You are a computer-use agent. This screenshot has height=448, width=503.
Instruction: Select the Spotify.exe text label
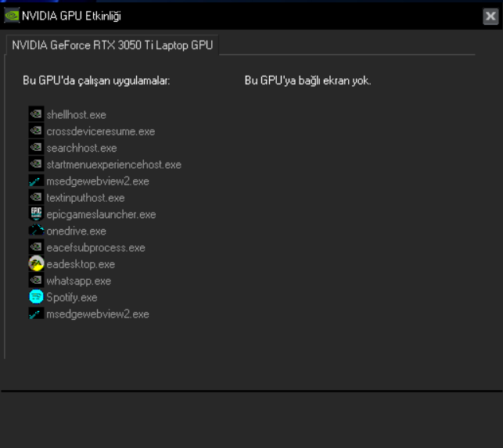pyautogui.click(x=72, y=298)
